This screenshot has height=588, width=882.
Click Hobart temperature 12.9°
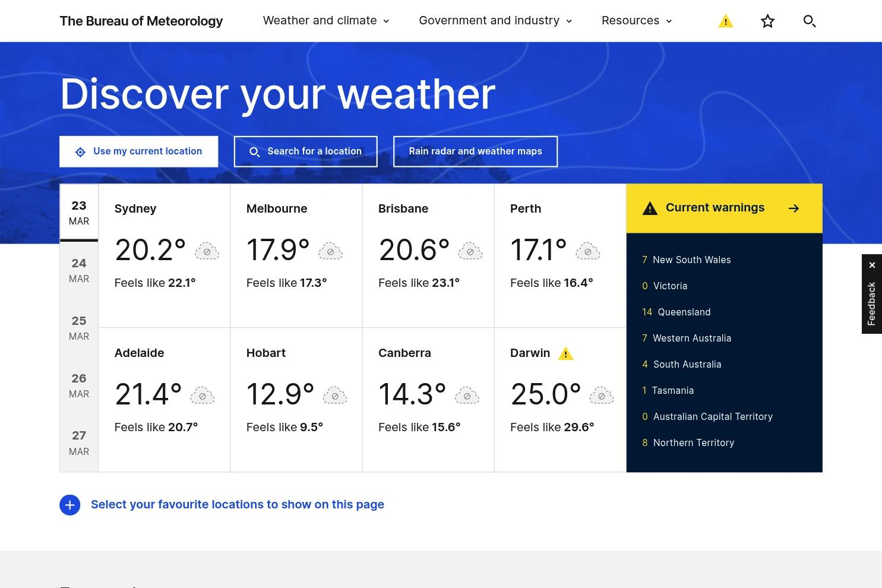280,394
